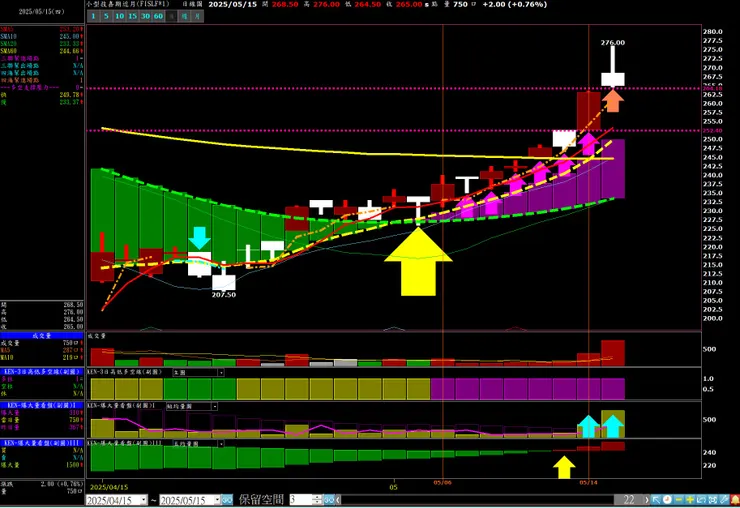740x508 pixels.
Task: Click the SMA10 indicator label
Action: [8, 36]
